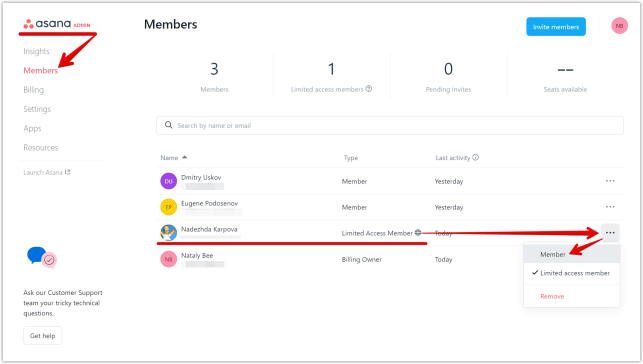
Task: Open Members in the sidebar
Action: click(41, 71)
